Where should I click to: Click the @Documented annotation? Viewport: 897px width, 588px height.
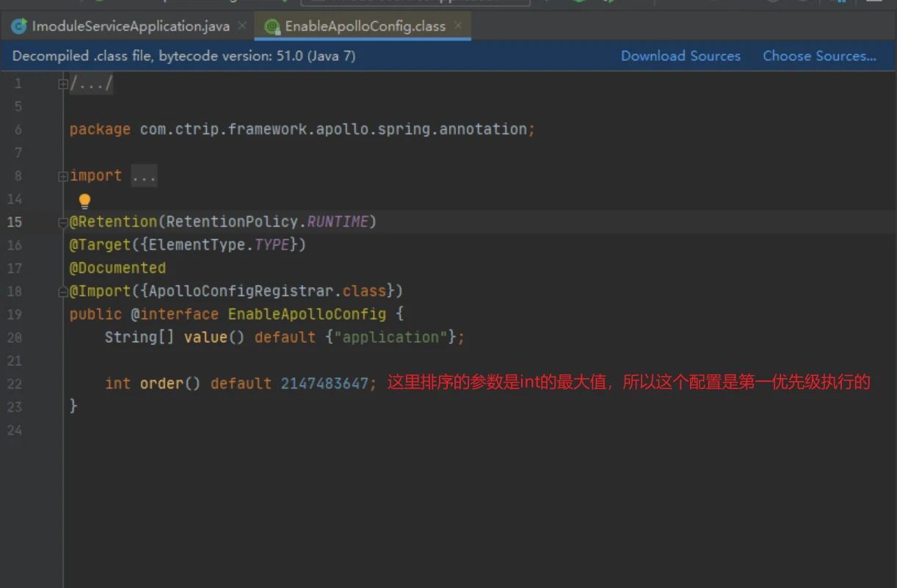117,268
